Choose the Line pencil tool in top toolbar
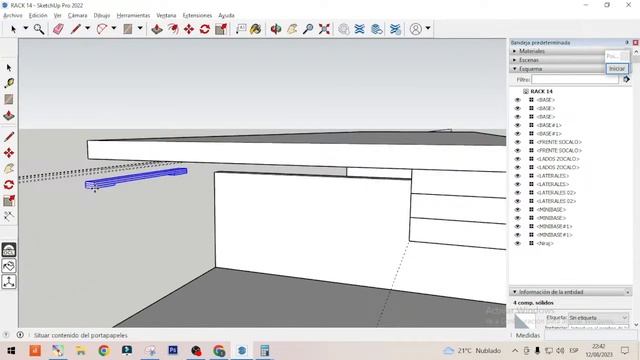The width and height of the screenshot is (640, 360). [x=76, y=29]
